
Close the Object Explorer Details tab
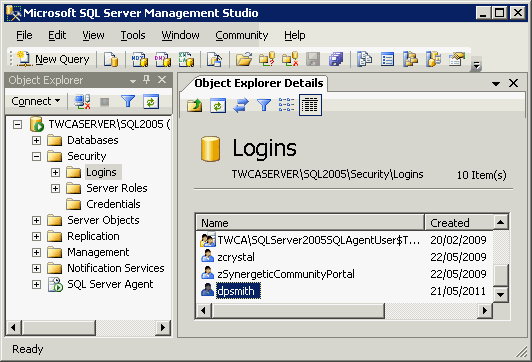(513, 83)
